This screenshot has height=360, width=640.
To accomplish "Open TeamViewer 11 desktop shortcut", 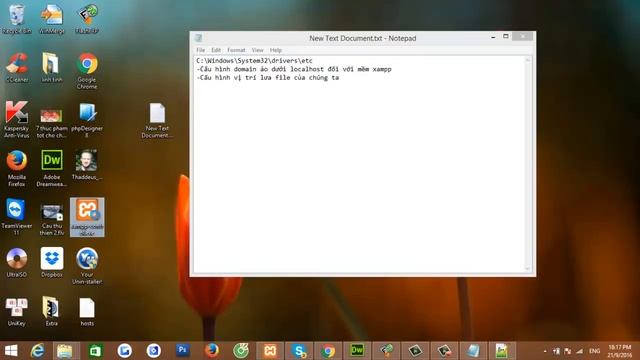I will click(17, 217).
